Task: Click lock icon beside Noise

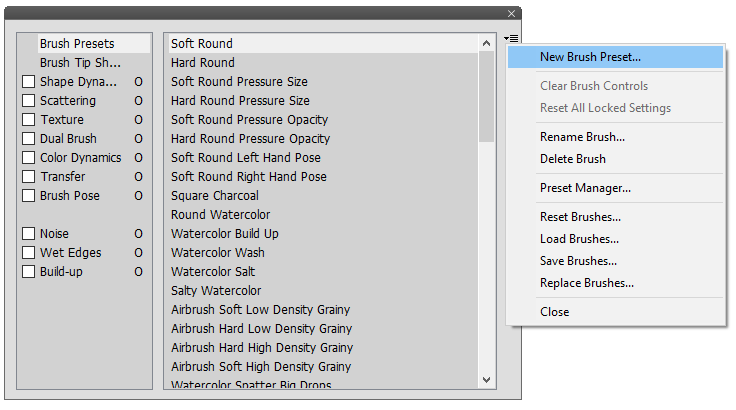Action: [139, 234]
